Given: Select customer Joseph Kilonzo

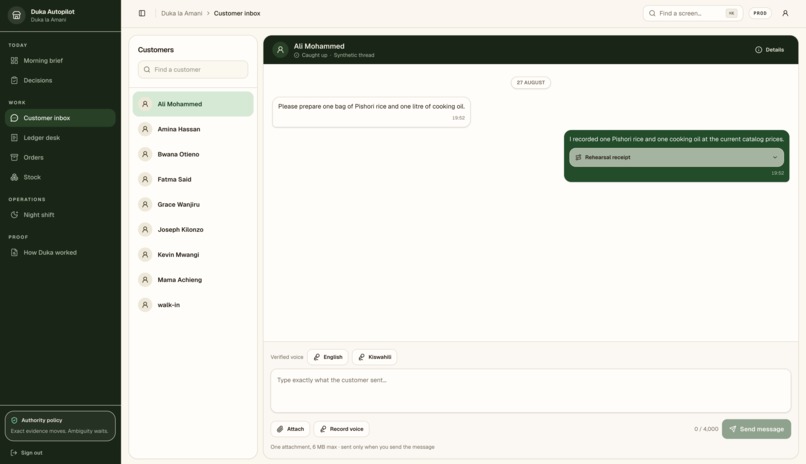Looking at the screenshot, I should tap(193, 230).
